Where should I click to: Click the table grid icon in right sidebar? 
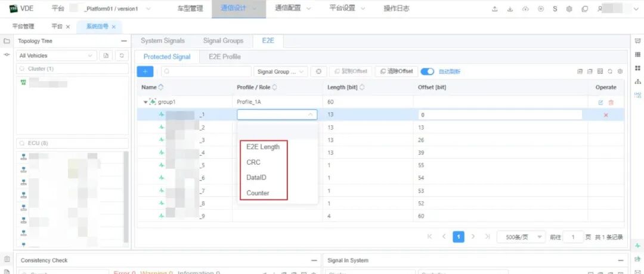point(637,54)
